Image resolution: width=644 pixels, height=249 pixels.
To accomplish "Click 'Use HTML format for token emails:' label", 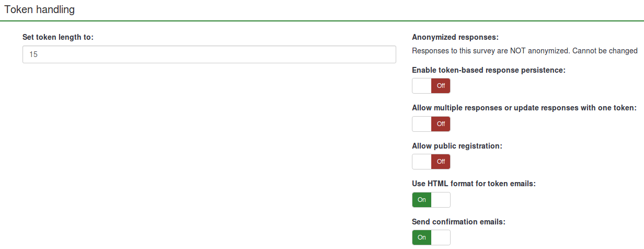I will 474,184.
